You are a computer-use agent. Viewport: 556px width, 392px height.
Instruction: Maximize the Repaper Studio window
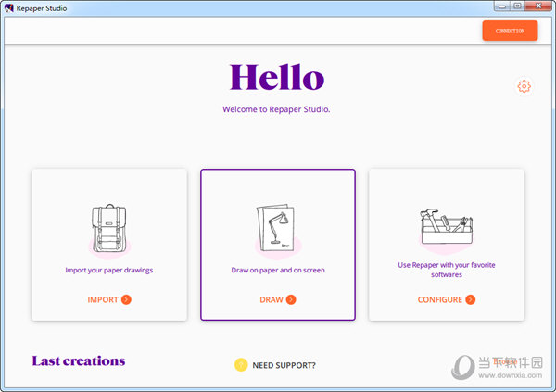(x=517, y=6)
